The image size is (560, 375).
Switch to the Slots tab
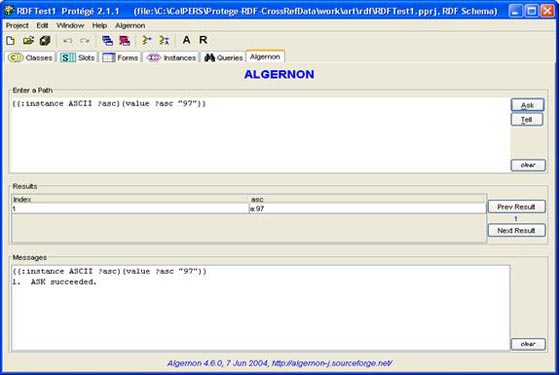[x=78, y=58]
